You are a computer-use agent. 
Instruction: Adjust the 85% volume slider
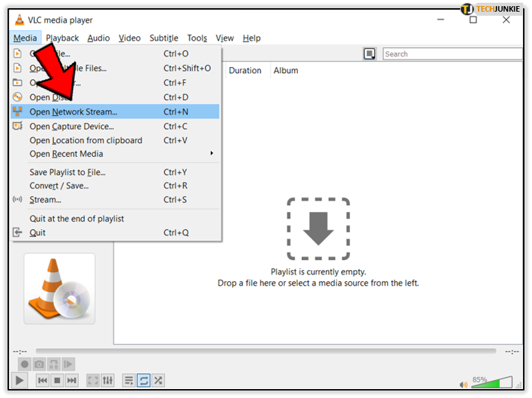click(x=492, y=382)
